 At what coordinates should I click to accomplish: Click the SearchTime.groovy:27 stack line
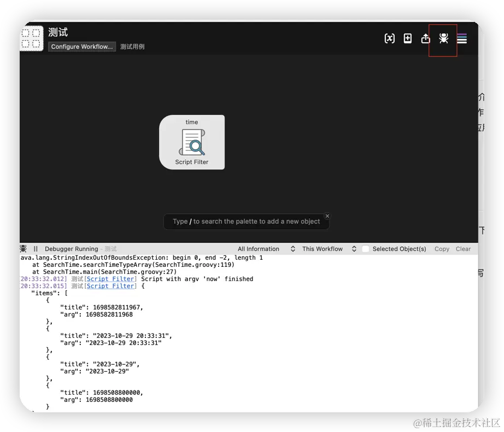pos(104,272)
